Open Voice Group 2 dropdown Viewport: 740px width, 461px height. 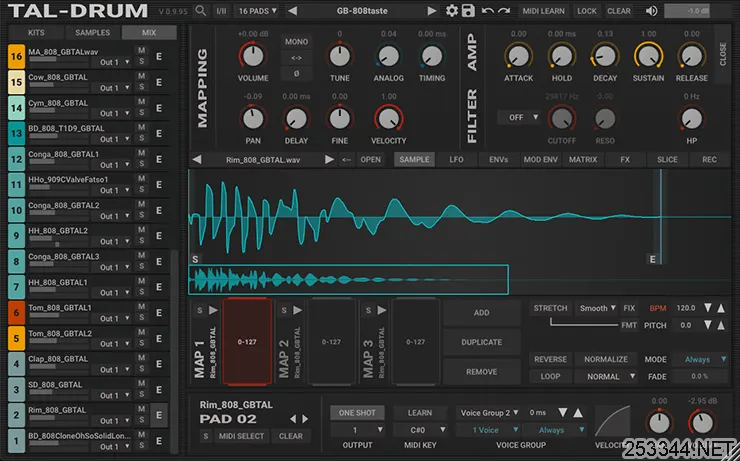tap(489, 413)
